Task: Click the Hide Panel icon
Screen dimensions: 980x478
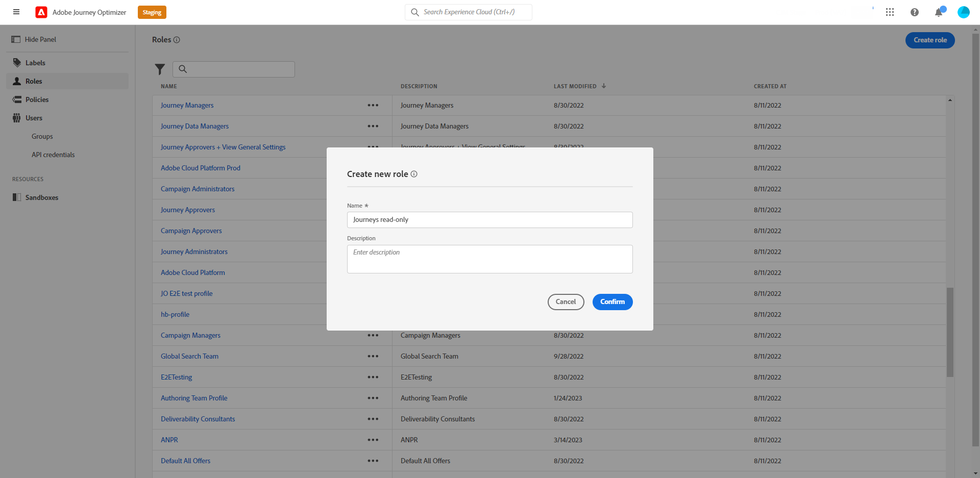Action: 16,39
